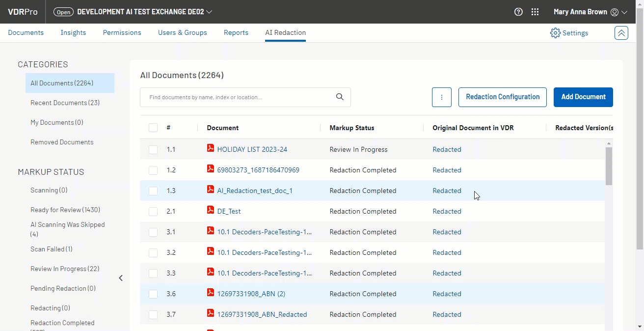Filter by Review In Progress (22)
Screen dimensions: 644x331
(x=65, y=269)
